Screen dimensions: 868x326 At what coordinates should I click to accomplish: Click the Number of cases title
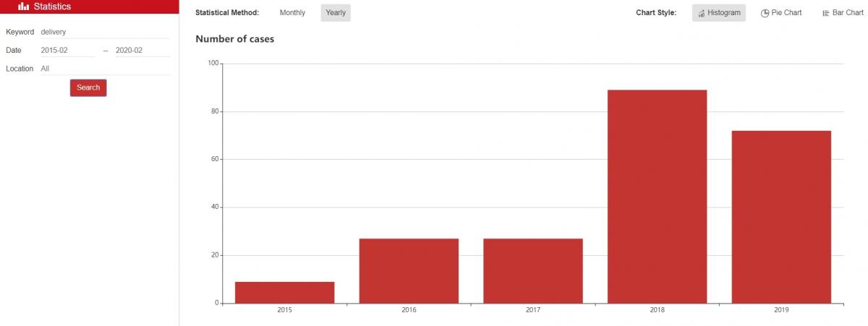click(x=234, y=39)
